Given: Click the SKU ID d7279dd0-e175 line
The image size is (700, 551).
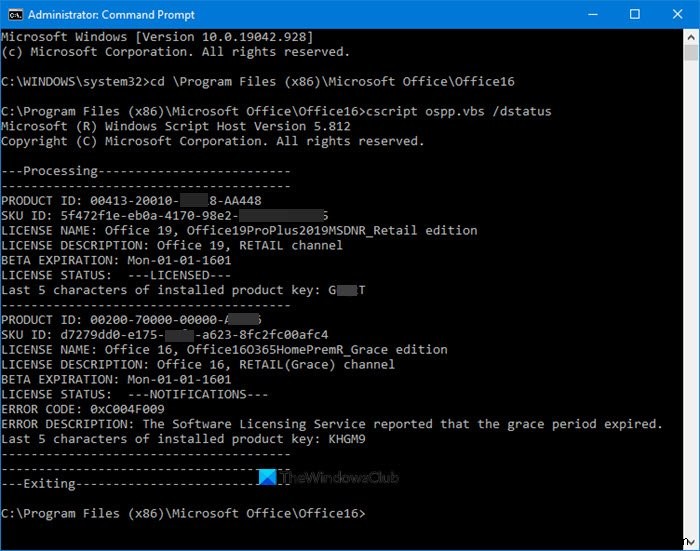Looking at the screenshot, I should pyautogui.click(x=164, y=335).
